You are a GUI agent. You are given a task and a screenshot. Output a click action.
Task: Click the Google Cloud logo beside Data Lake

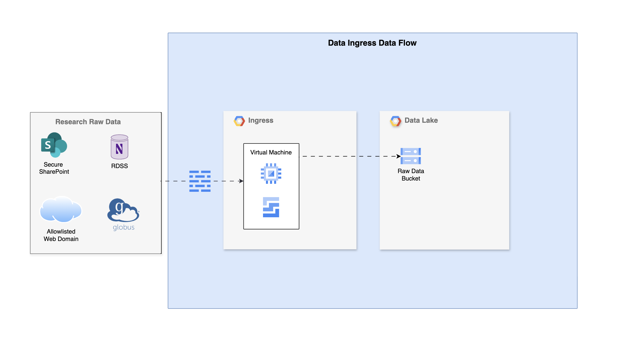click(396, 121)
